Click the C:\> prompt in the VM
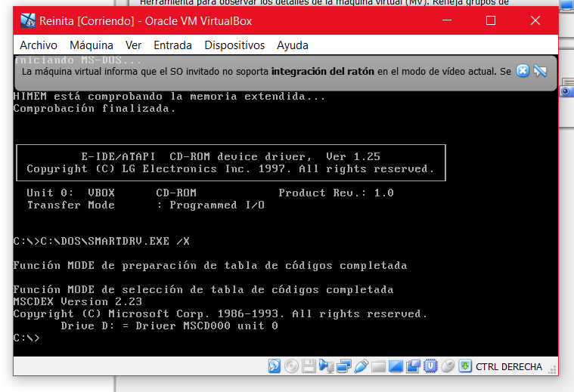The height and width of the screenshot is (392, 574). tap(26, 338)
